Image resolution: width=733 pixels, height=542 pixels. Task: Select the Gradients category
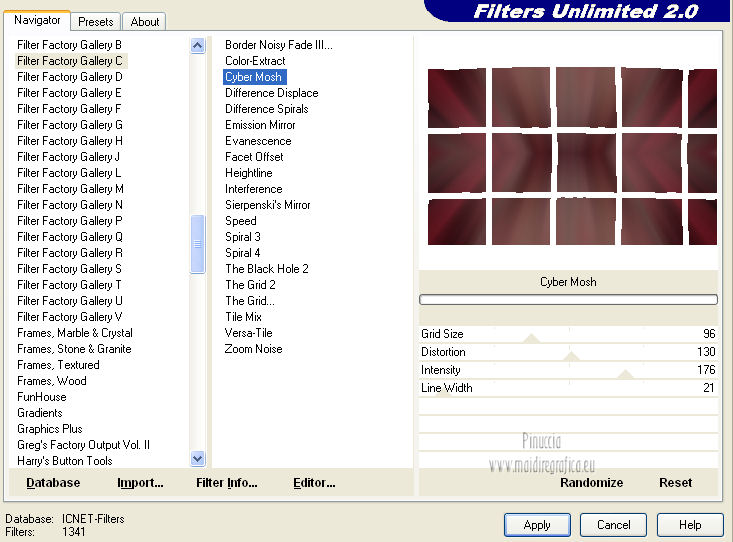click(x=39, y=413)
